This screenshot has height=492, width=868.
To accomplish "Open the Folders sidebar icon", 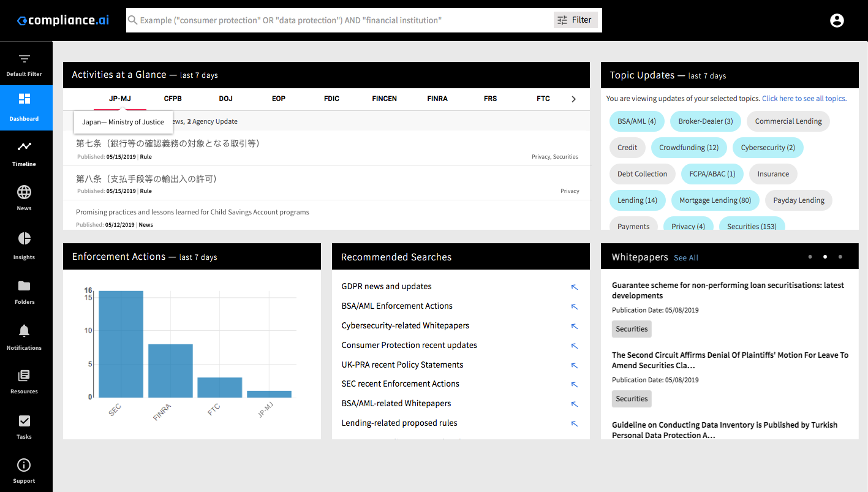I will click(24, 286).
